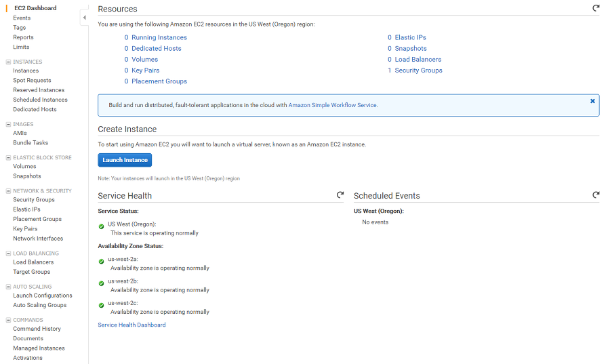This screenshot has height=364, width=610.
Task: View Running Instances resource link
Action: (159, 38)
